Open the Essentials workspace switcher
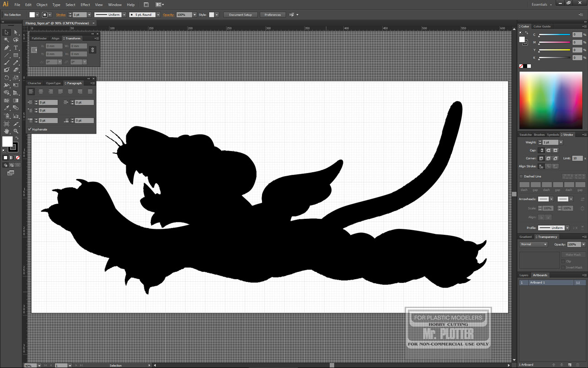The image size is (588, 368). point(542,4)
